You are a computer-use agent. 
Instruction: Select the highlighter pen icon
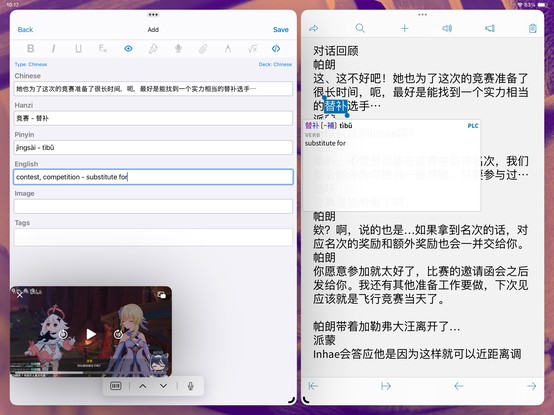click(153, 48)
